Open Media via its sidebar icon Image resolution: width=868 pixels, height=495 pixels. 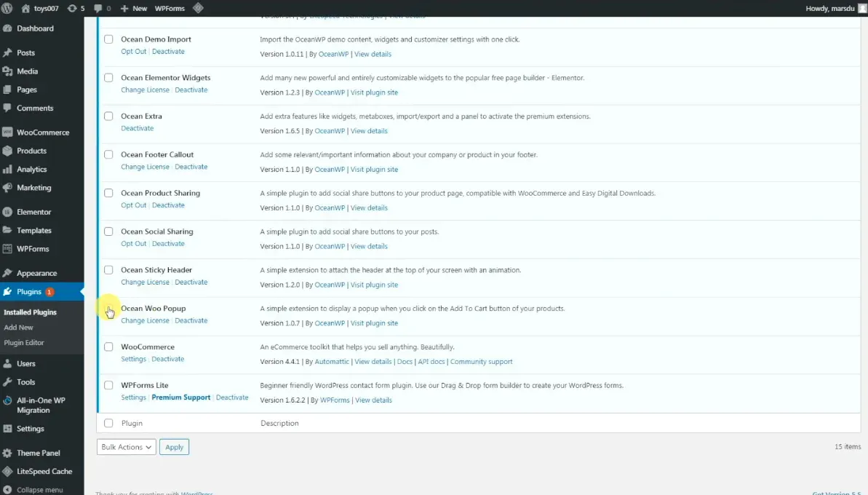click(x=7, y=71)
